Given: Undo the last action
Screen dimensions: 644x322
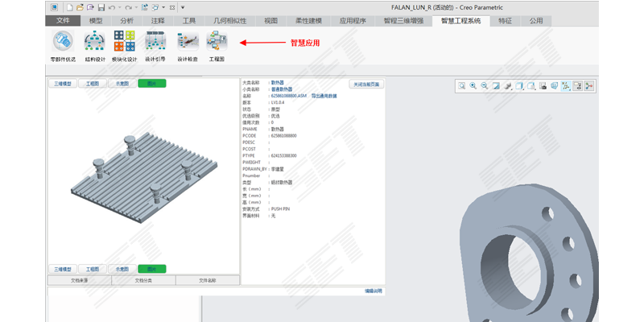Looking at the screenshot, I should point(112,7).
